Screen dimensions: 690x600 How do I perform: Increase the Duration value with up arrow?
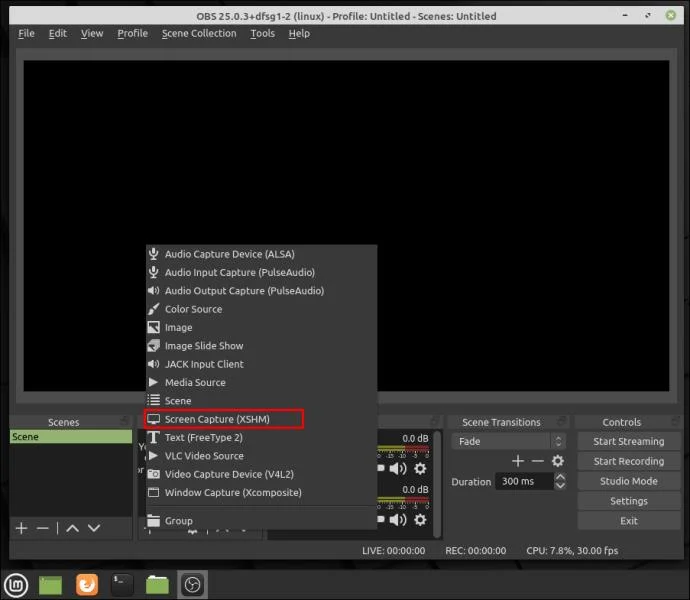click(560, 477)
